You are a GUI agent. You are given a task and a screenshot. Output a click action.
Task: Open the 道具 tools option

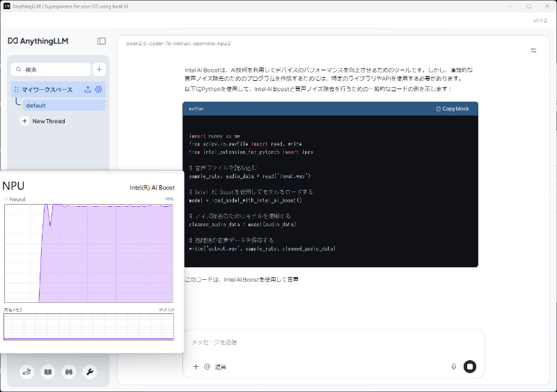[x=221, y=367]
